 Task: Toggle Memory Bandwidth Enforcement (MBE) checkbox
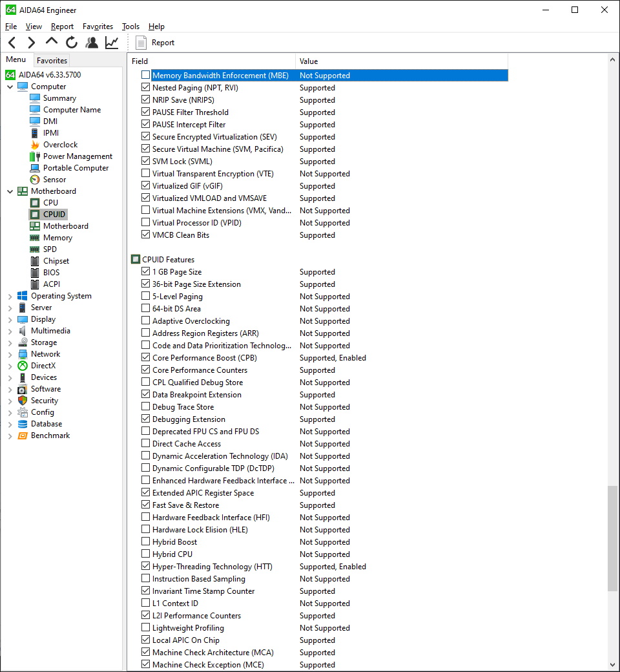(x=146, y=75)
